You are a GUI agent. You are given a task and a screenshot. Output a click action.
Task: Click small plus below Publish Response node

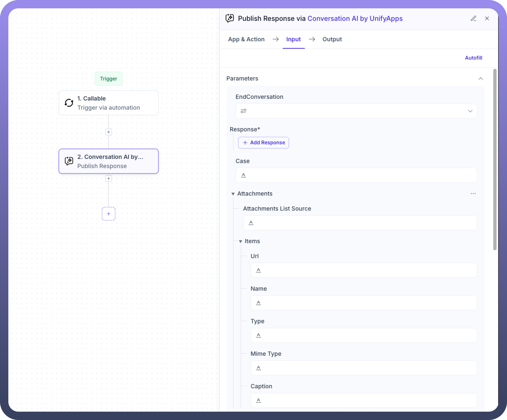109,179
